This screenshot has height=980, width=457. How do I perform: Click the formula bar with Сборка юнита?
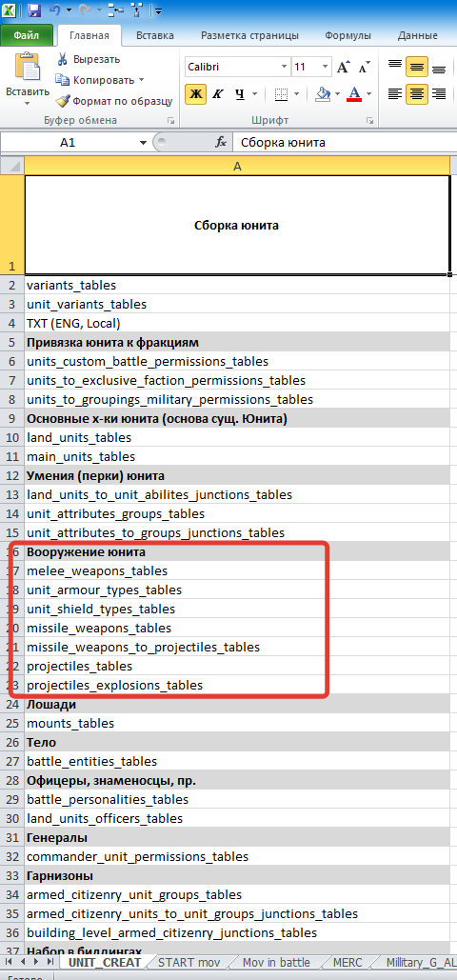coord(344,143)
